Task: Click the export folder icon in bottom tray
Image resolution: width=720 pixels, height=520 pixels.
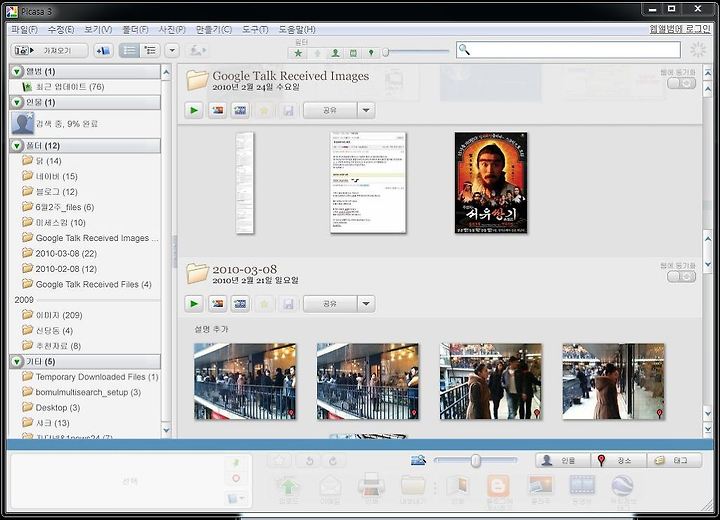Action: click(x=412, y=486)
